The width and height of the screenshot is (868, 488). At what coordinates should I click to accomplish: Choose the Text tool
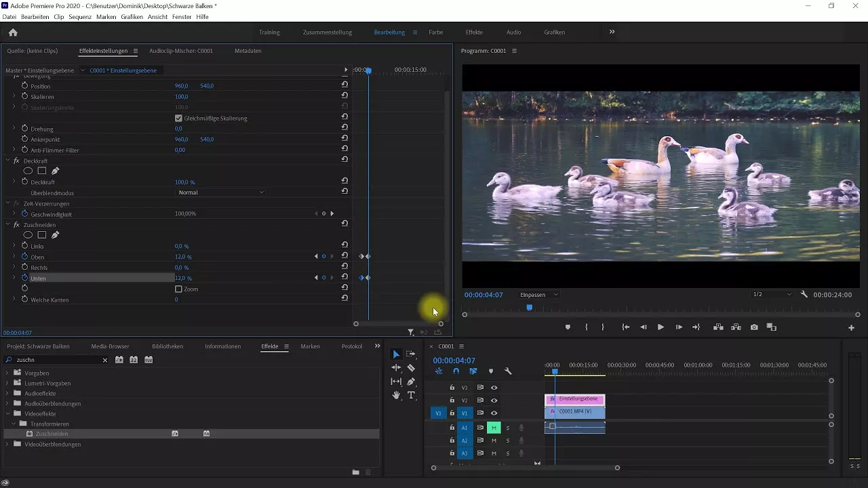[412, 395]
